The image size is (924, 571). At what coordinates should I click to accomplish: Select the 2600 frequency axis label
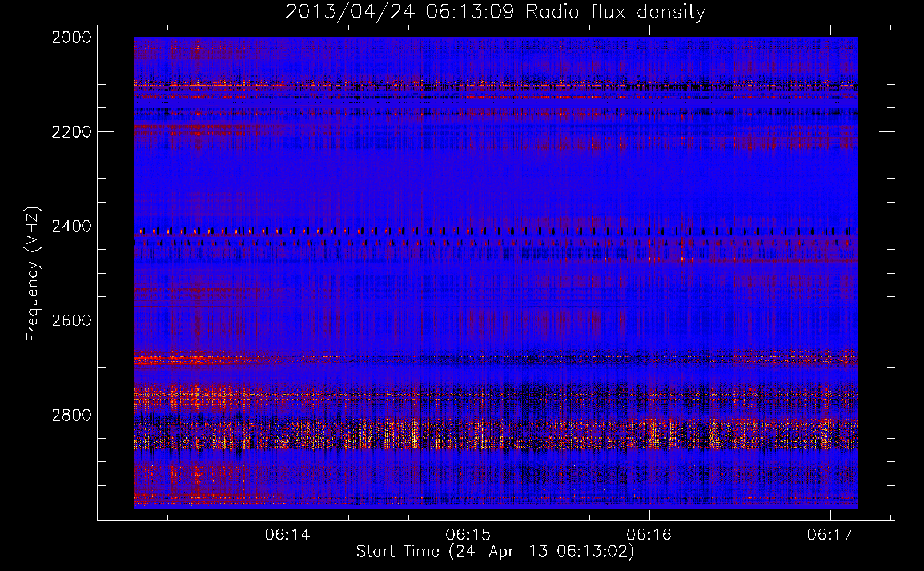coord(71,320)
